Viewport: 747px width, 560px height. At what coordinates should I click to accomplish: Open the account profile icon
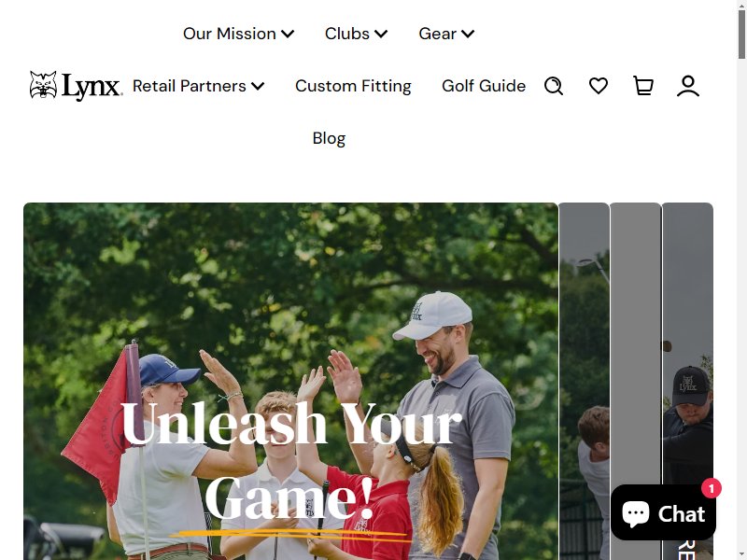coord(688,86)
